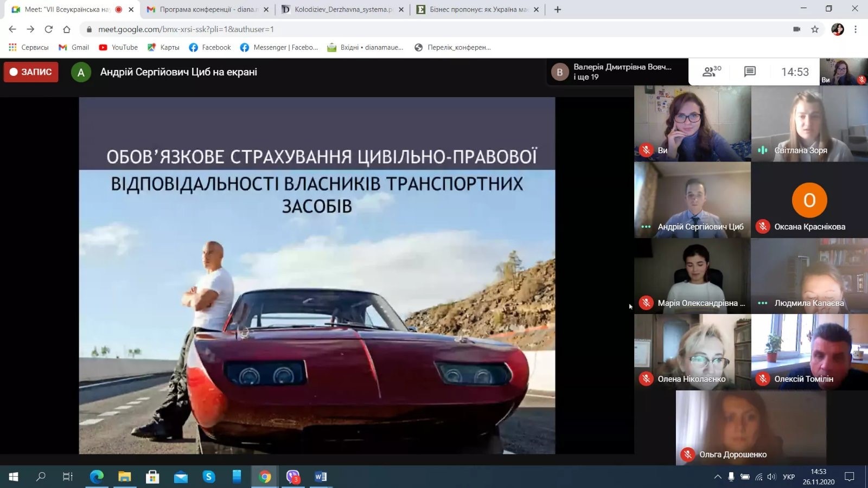This screenshot has height=488, width=868.
Task: Click muted mic icon for Оксана Краснікова
Action: tap(763, 227)
